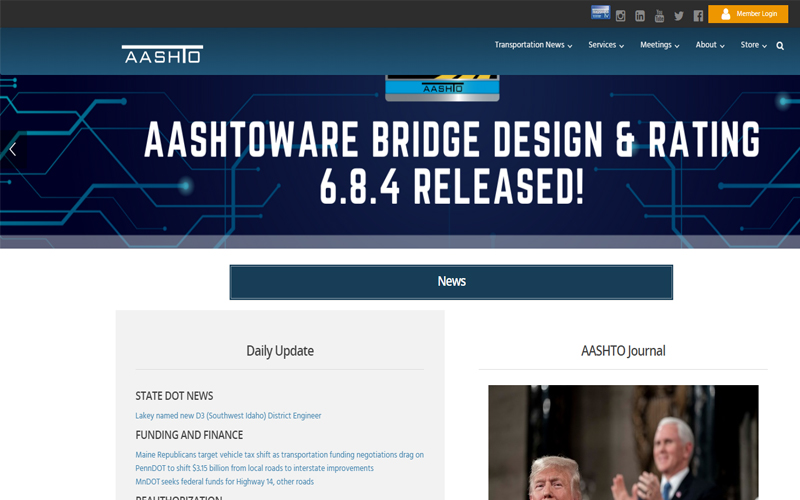Open the Store navigation menu
This screenshot has height=500, width=800.
click(753, 45)
